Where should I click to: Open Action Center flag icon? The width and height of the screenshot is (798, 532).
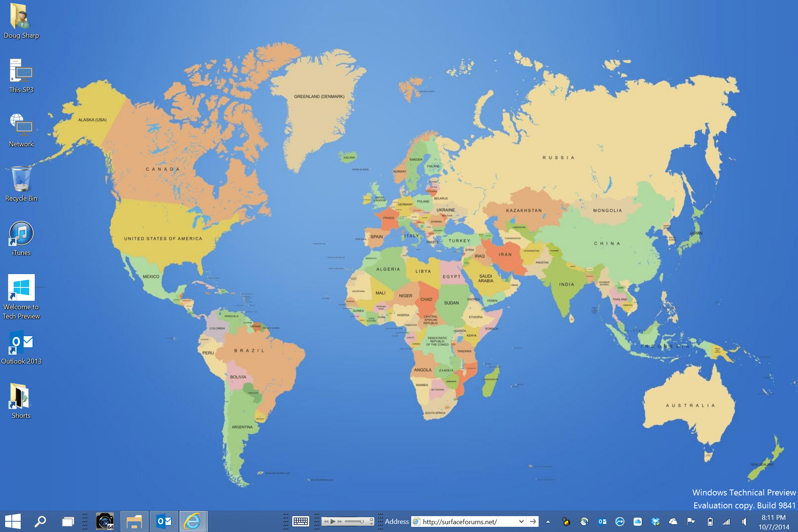pyautogui.click(x=691, y=522)
